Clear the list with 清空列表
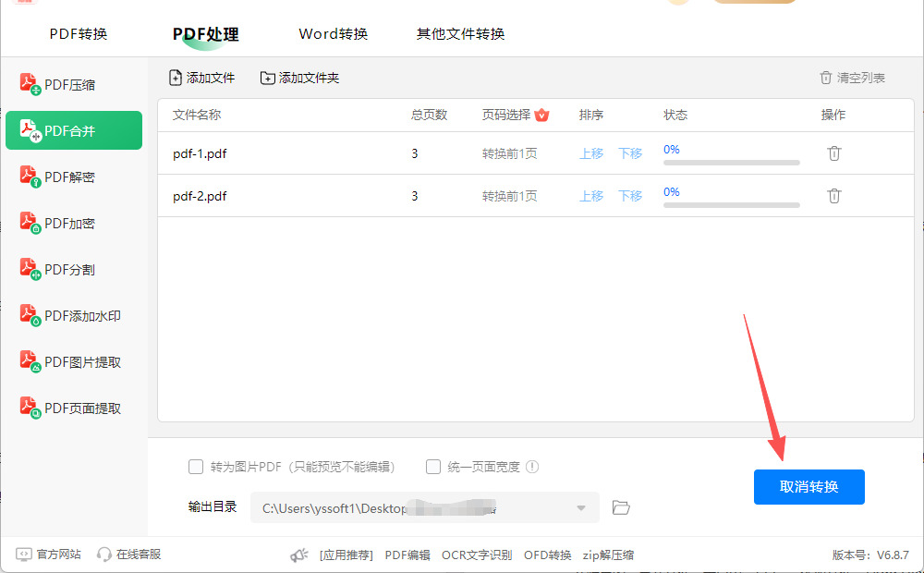 click(852, 78)
